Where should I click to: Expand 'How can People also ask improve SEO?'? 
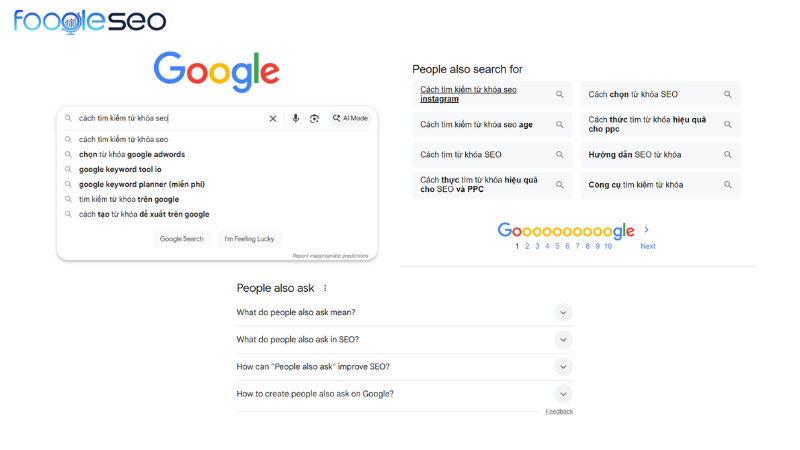point(563,367)
